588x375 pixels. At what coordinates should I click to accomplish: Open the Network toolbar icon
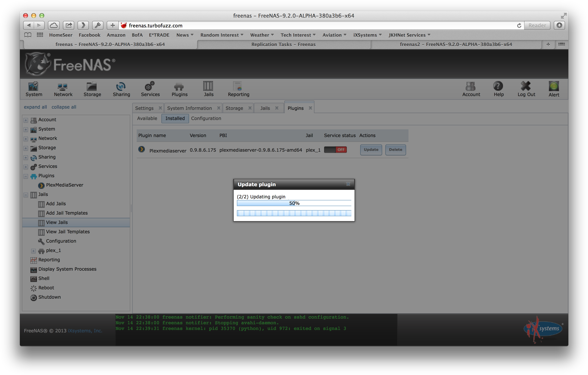point(63,89)
